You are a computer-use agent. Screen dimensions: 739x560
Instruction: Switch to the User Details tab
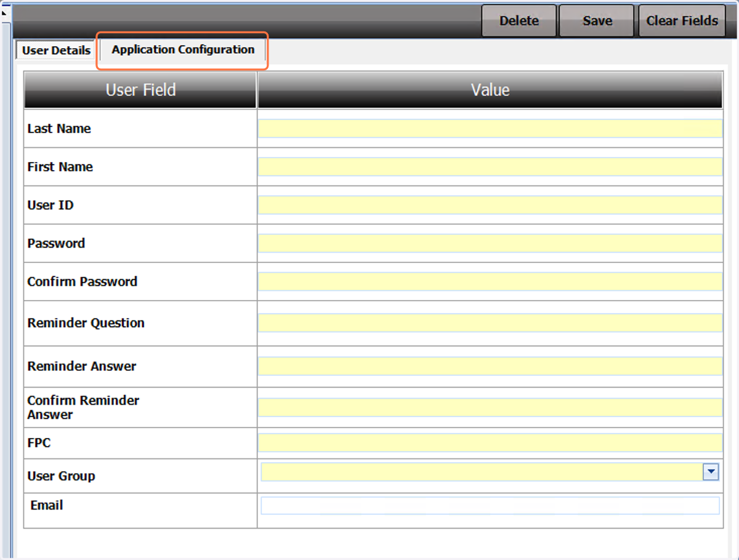(57, 51)
